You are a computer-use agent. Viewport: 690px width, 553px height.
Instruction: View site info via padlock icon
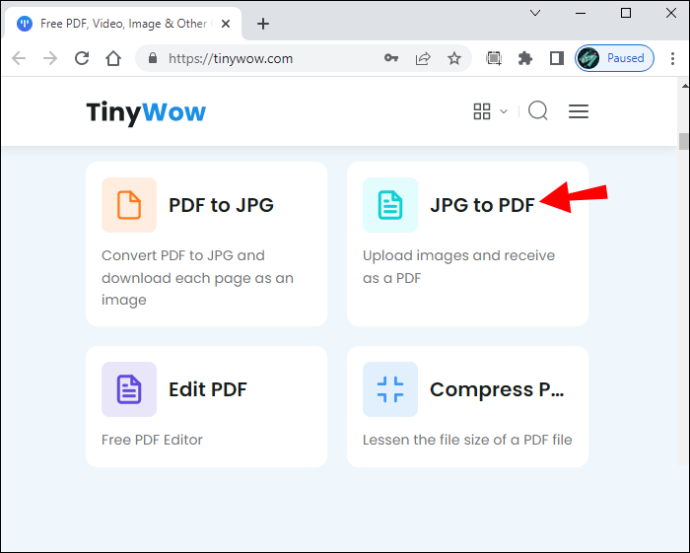click(x=153, y=58)
